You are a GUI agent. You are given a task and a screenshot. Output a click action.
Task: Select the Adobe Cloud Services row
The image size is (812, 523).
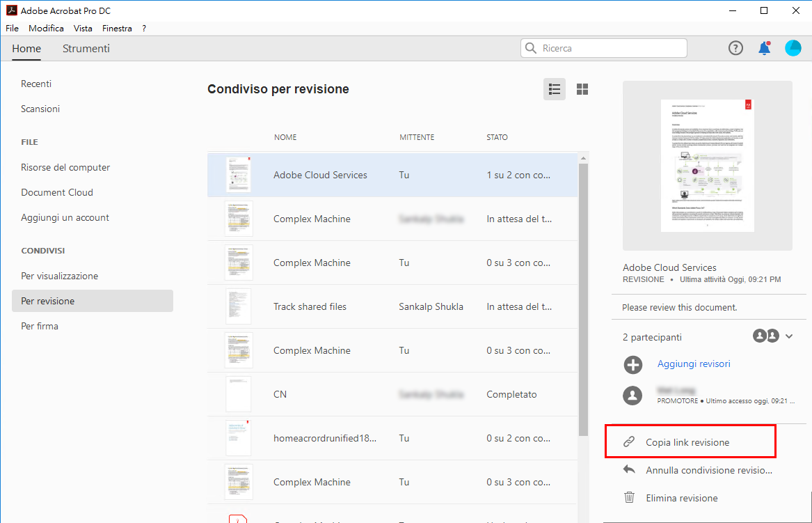(392, 175)
